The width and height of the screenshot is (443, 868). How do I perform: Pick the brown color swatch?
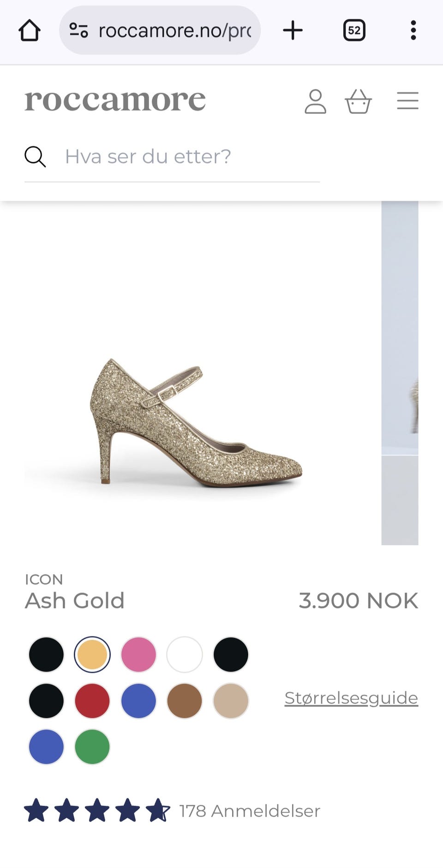185,701
